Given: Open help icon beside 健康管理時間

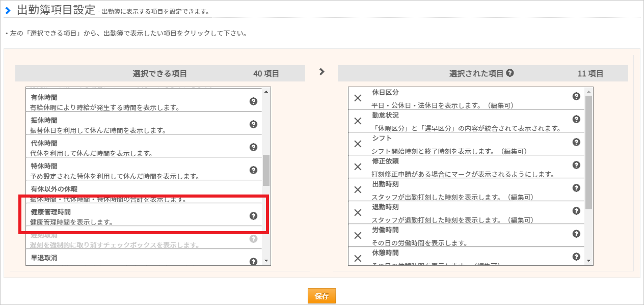Looking at the screenshot, I should [x=253, y=216].
